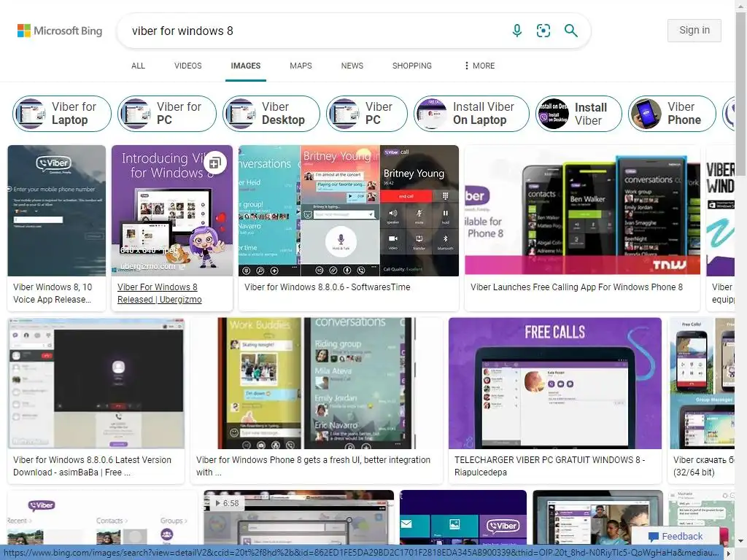The height and width of the screenshot is (560, 747).
Task: Open FREE CALLS tablet image
Action: (x=555, y=384)
